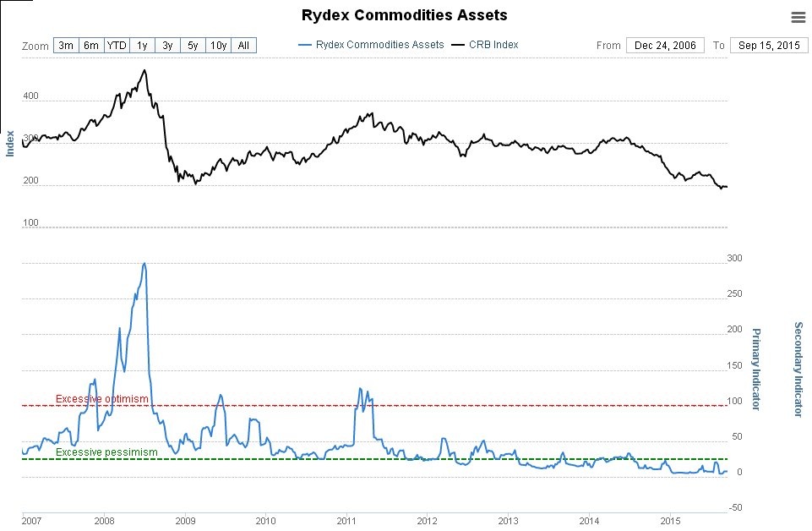The height and width of the screenshot is (531, 812).
Task: Click the 2015 x-axis label
Action: [x=670, y=521]
